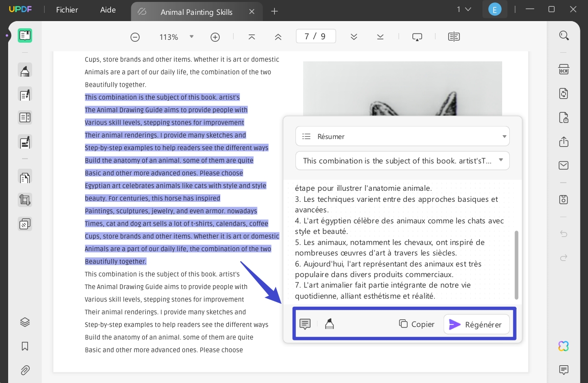Viewport: 588px width, 383px height.
Task: Toggle the bookmarks panel
Action: (25, 346)
